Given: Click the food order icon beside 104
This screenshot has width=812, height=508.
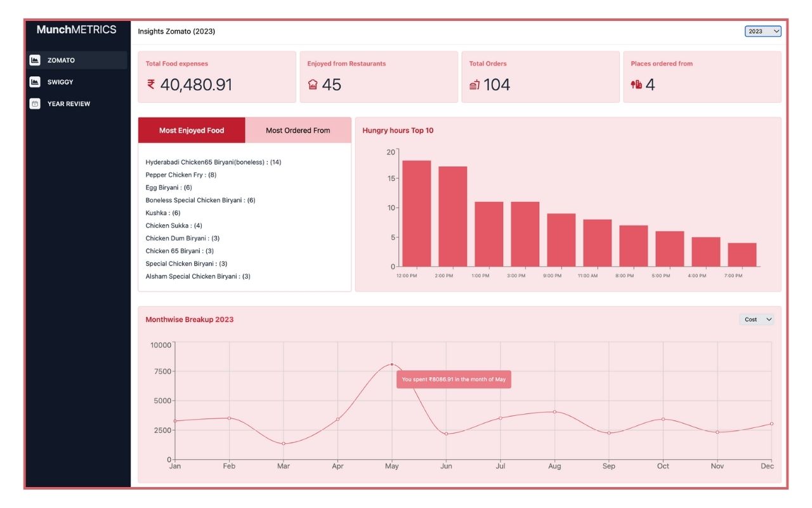Looking at the screenshot, I should (475, 84).
